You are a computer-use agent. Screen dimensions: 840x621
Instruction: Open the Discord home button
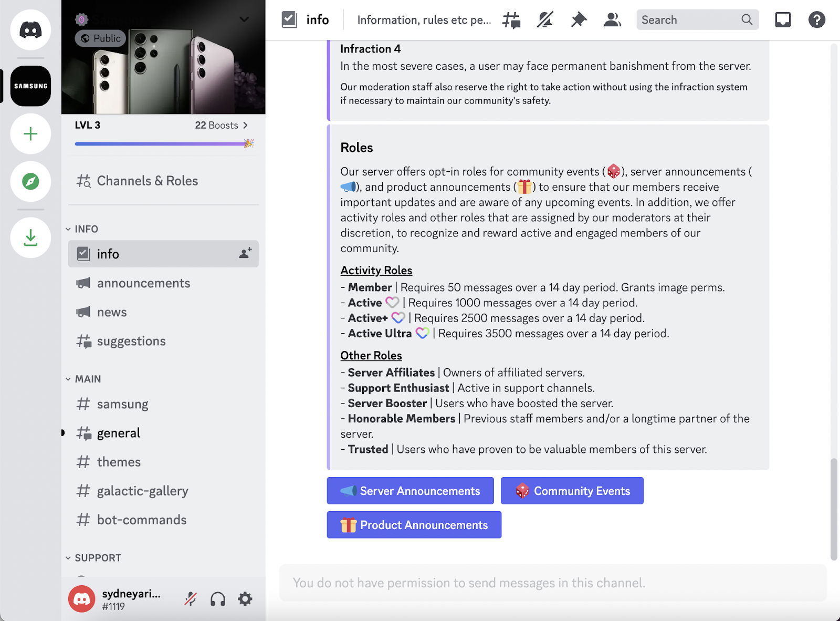click(30, 30)
